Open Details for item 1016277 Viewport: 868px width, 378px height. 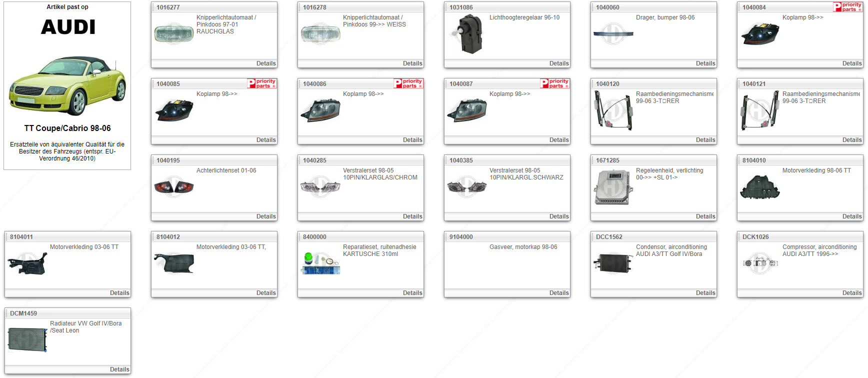(x=266, y=63)
